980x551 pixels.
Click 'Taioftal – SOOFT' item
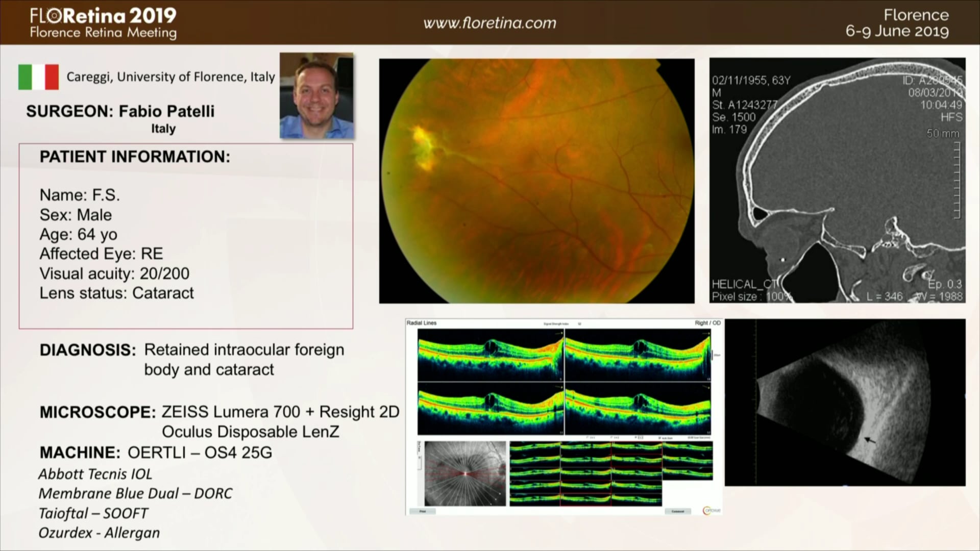pyautogui.click(x=93, y=513)
